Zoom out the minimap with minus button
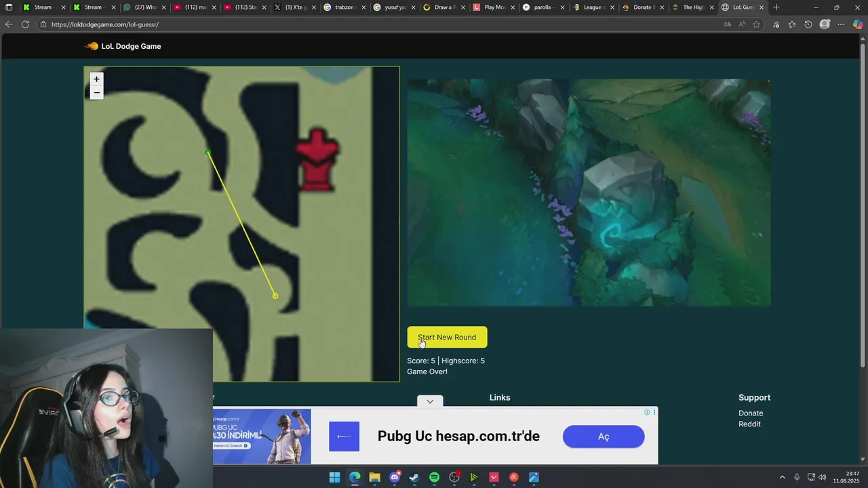This screenshot has width=868, height=488. pos(96,93)
